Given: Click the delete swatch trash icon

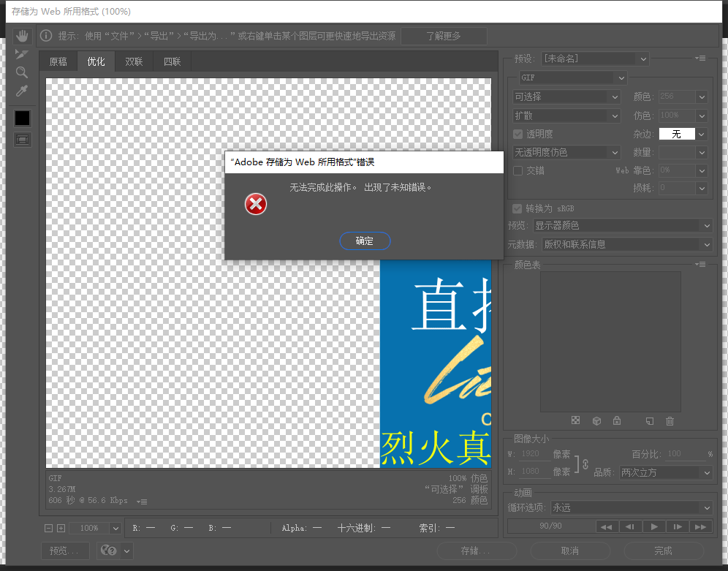Looking at the screenshot, I should (x=670, y=420).
